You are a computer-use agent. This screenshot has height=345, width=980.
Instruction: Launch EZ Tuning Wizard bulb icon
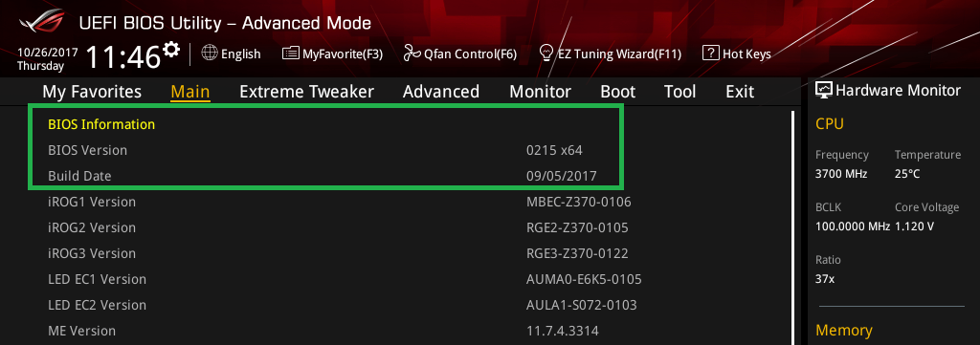546,53
